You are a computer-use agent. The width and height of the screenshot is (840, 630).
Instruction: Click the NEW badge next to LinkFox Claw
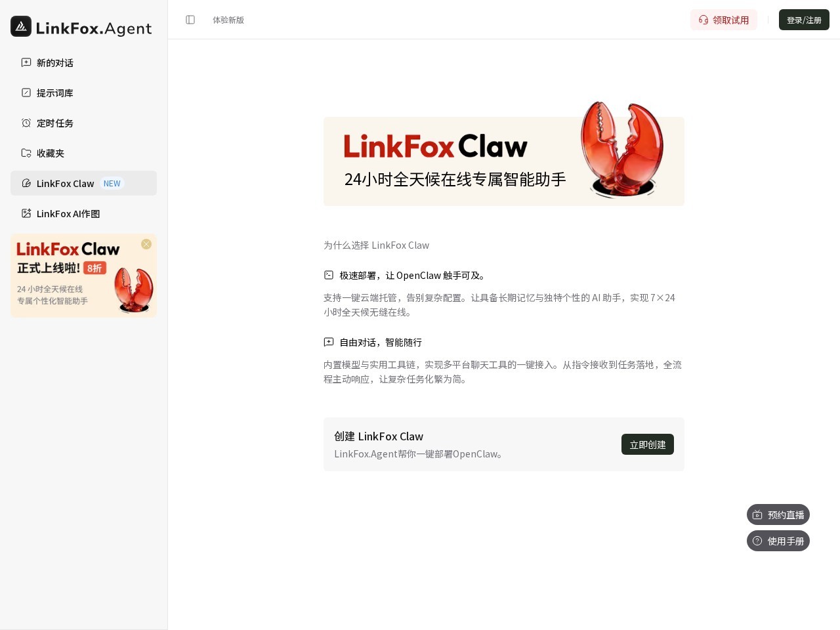pyautogui.click(x=112, y=183)
